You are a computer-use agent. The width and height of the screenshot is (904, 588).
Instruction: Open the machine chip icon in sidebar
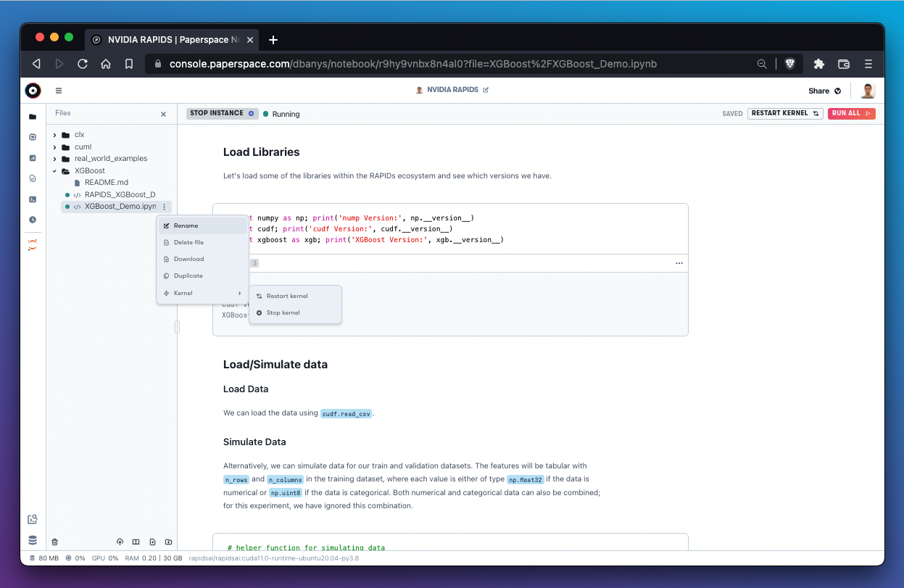tap(32, 137)
